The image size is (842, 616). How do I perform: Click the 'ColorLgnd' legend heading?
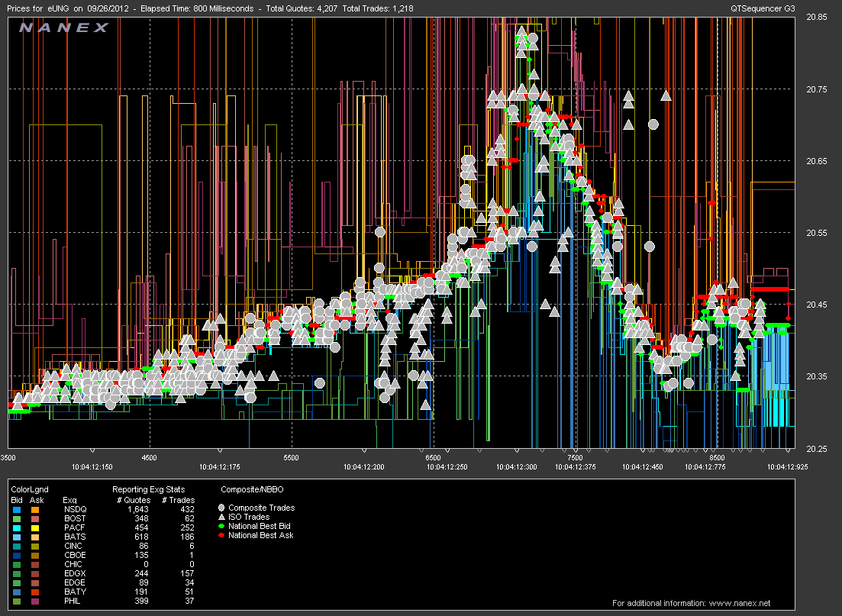[30, 489]
